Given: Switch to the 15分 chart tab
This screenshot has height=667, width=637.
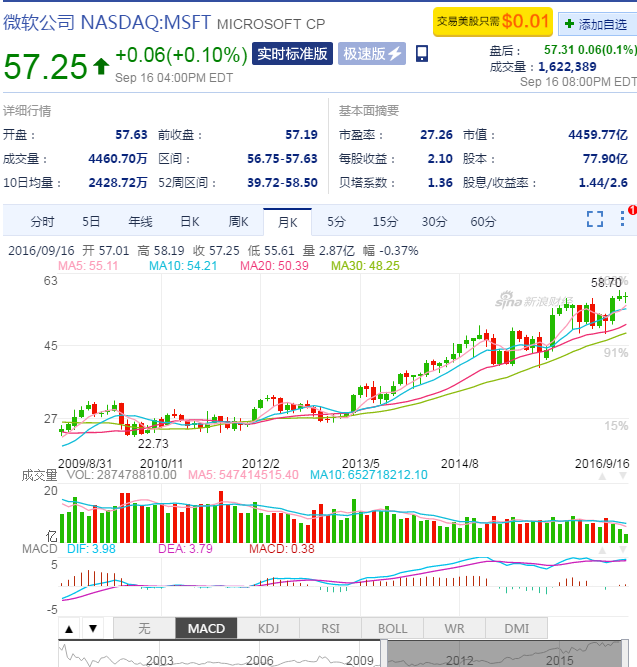Looking at the screenshot, I should pyautogui.click(x=385, y=222).
